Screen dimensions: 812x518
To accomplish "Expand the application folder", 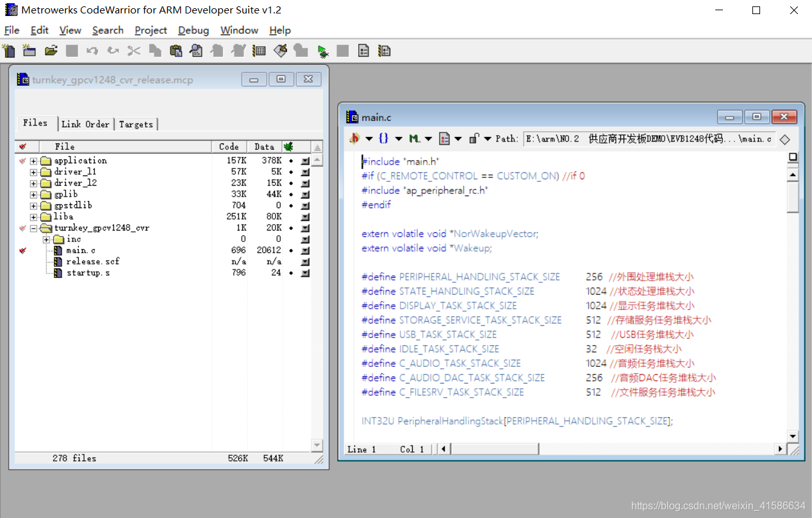I will [34, 161].
